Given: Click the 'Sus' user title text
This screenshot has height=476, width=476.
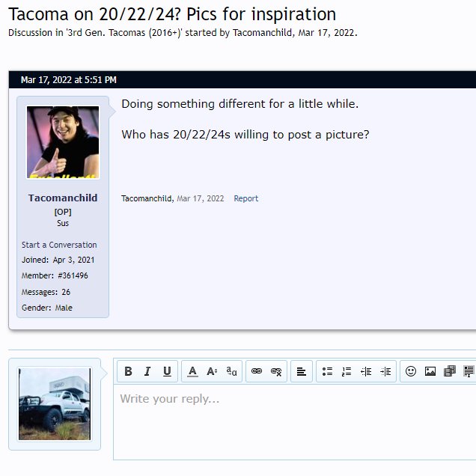Looking at the screenshot, I should click(63, 223).
